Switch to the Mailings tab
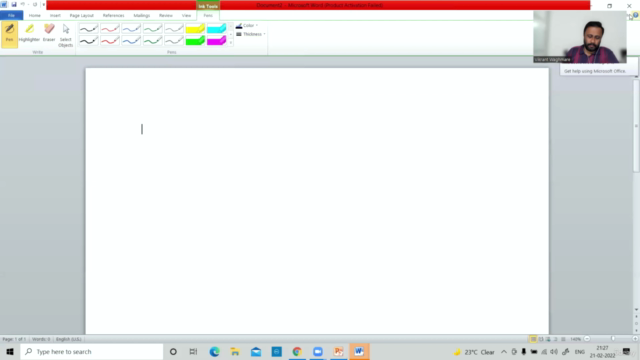This screenshot has height=360, width=640. click(142, 16)
